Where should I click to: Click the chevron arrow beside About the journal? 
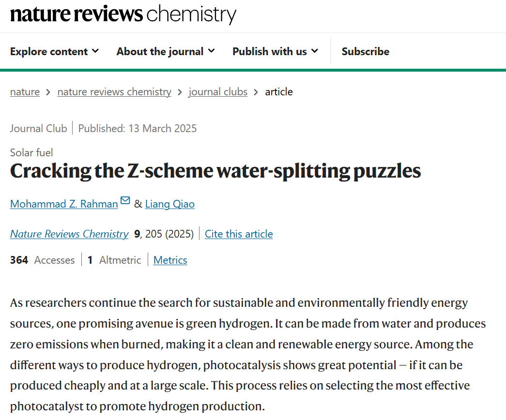pyautogui.click(x=212, y=51)
